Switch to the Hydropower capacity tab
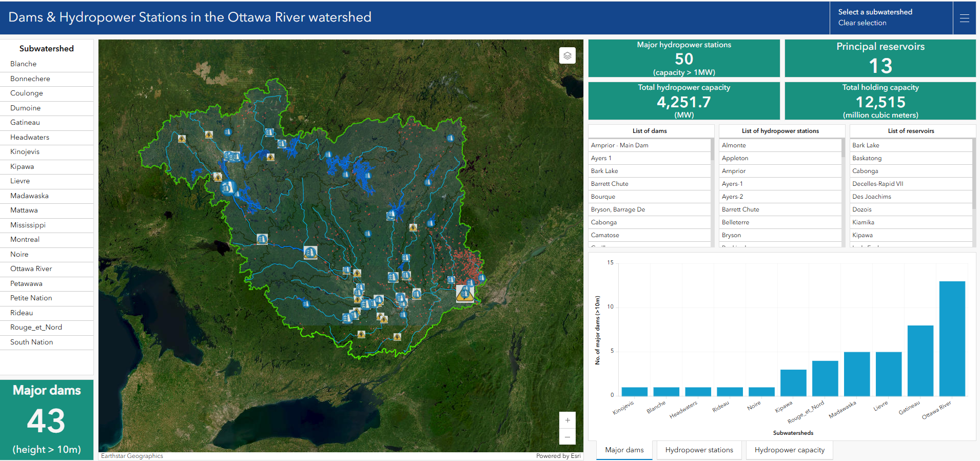This screenshot has width=980, height=461. [790, 450]
